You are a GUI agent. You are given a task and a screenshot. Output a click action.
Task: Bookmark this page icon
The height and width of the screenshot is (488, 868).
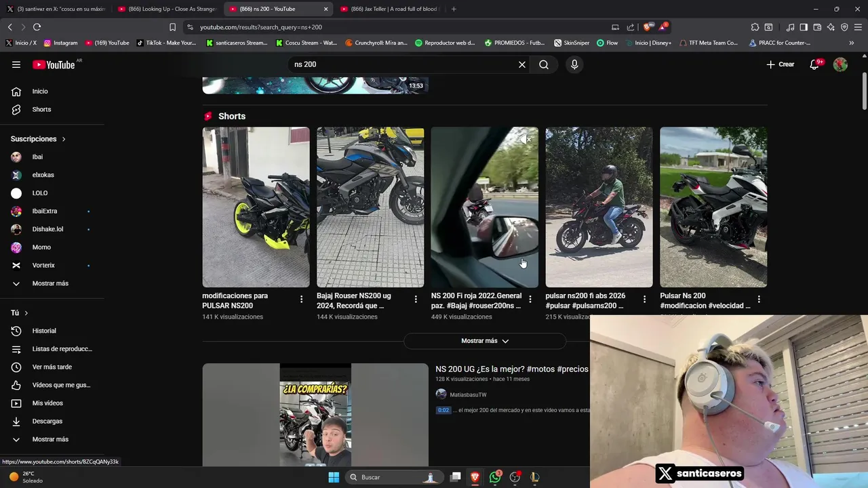click(172, 27)
